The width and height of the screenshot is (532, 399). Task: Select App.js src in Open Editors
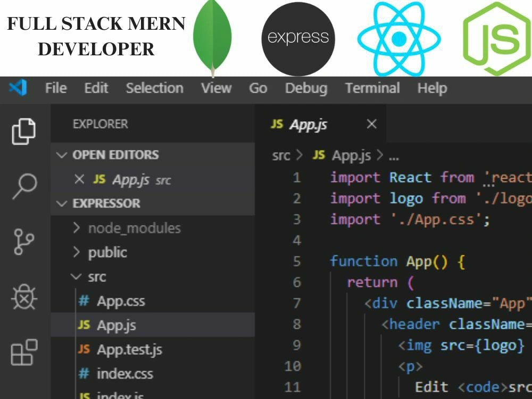point(153,179)
